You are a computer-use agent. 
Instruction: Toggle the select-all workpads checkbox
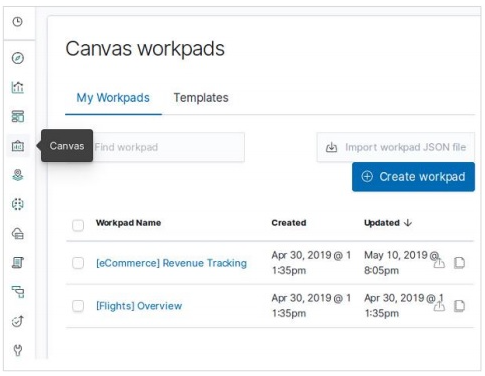pyautogui.click(x=78, y=225)
